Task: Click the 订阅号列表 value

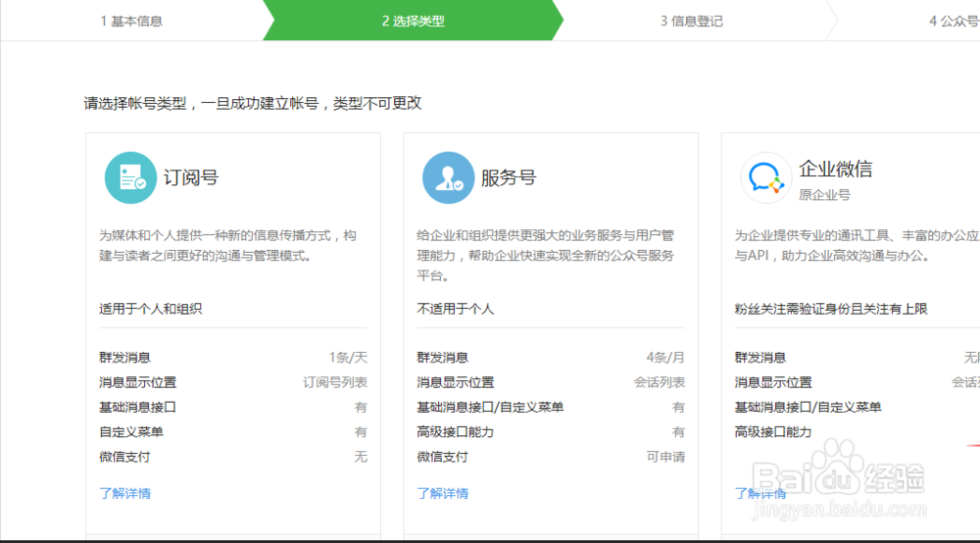Action: point(335,382)
